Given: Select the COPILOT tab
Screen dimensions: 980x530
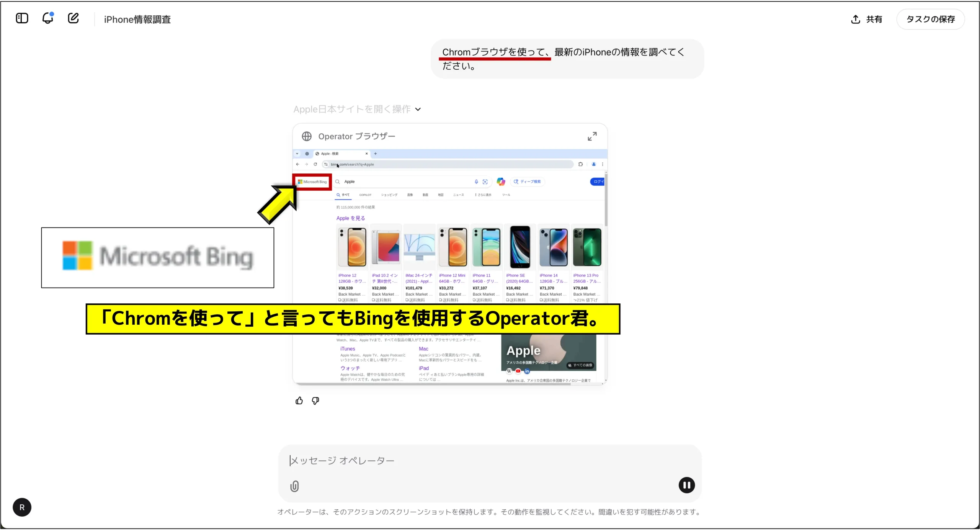Looking at the screenshot, I should (x=365, y=195).
